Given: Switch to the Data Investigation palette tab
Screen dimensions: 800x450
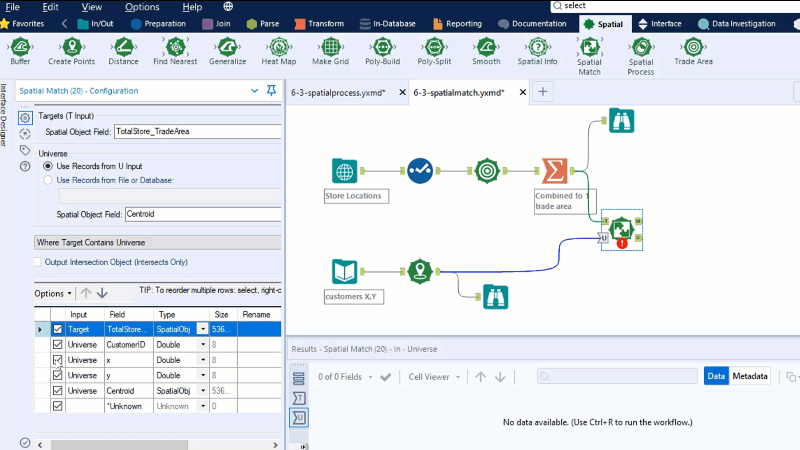Looking at the screenshot, I should click(x=737, y=23).
